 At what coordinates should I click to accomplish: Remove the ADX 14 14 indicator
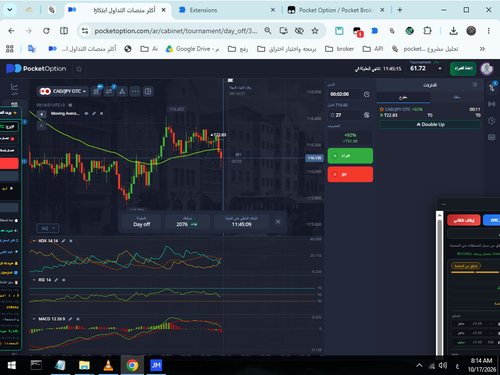(71, 241)
